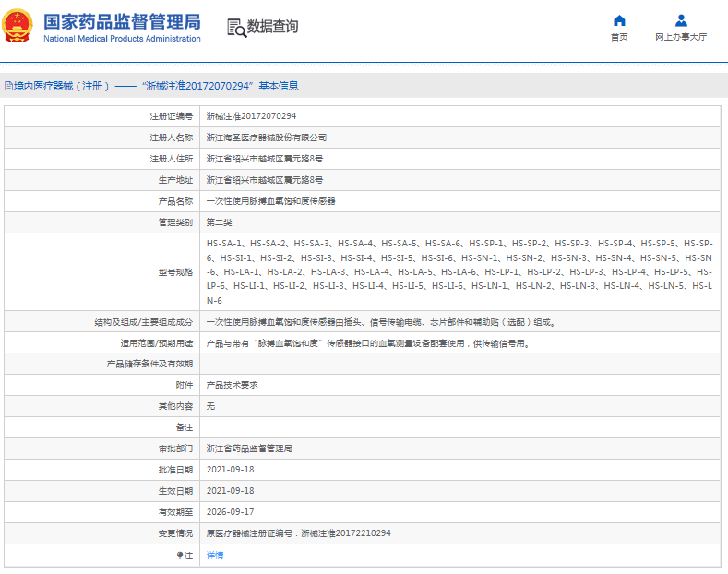Click the 数据查询 title text
Image resolution: width=728 pixels, height=574 pixels.
click(272, 27)
